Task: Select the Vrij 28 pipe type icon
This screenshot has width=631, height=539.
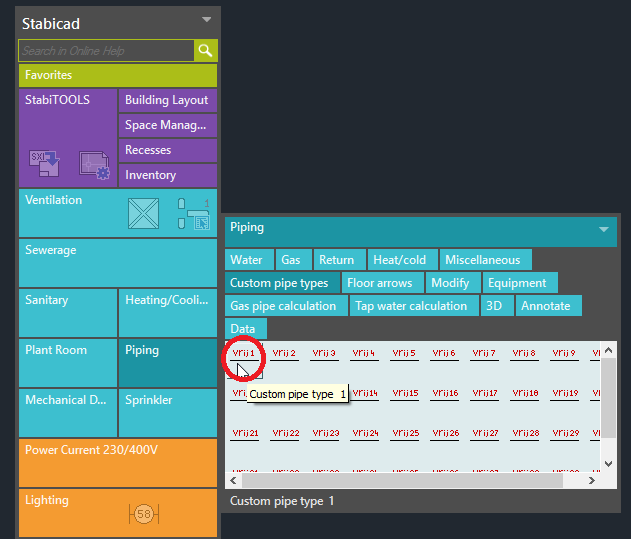Action: coord(525,434)
